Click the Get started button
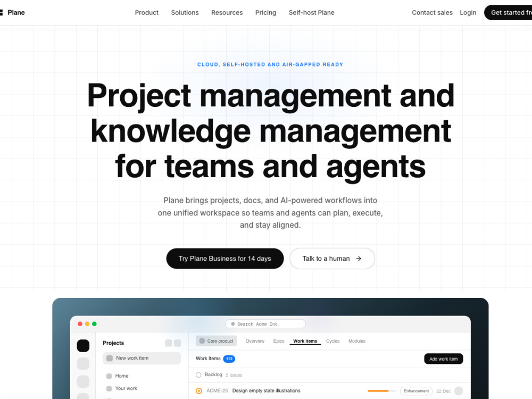Viewport: 532px width, 399px height. (508, 13)
